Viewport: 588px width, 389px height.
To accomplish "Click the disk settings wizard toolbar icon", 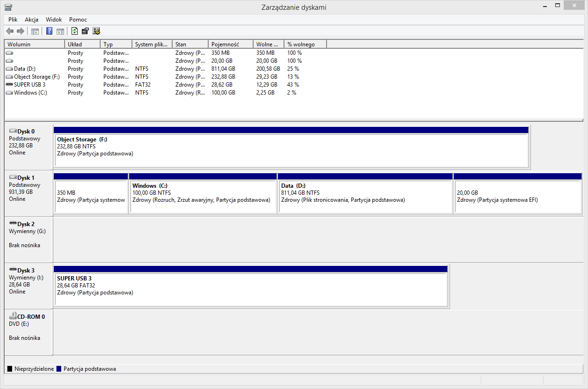I will [x=96, y=31].
